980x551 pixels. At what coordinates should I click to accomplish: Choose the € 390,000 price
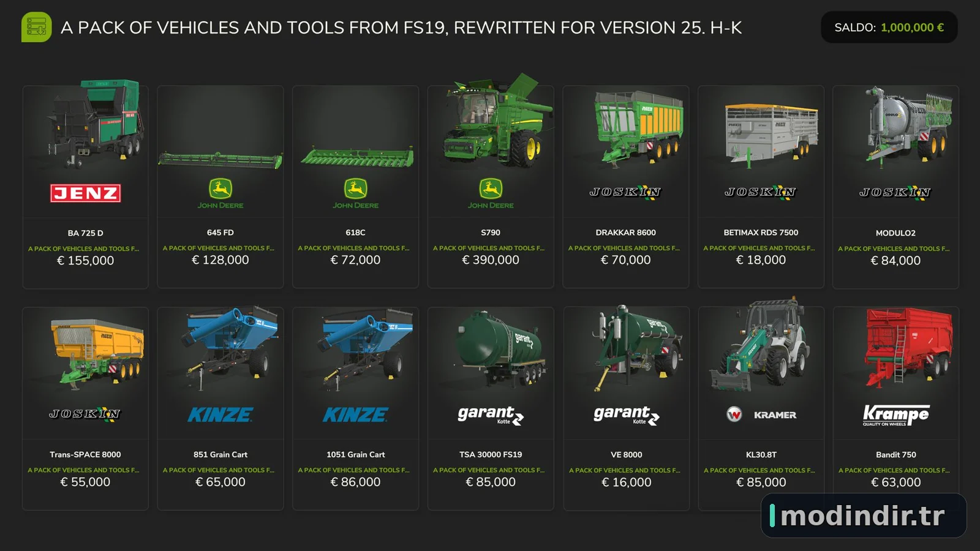click(491, 260)
